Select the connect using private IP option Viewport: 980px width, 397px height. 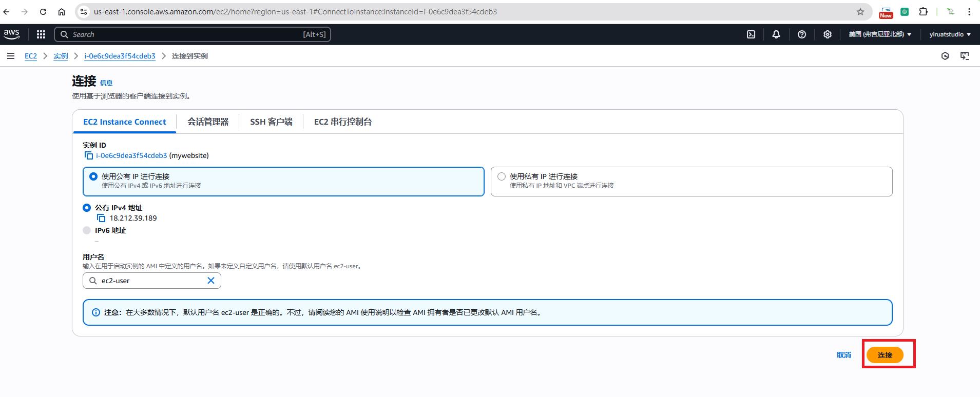pos(691,181)
